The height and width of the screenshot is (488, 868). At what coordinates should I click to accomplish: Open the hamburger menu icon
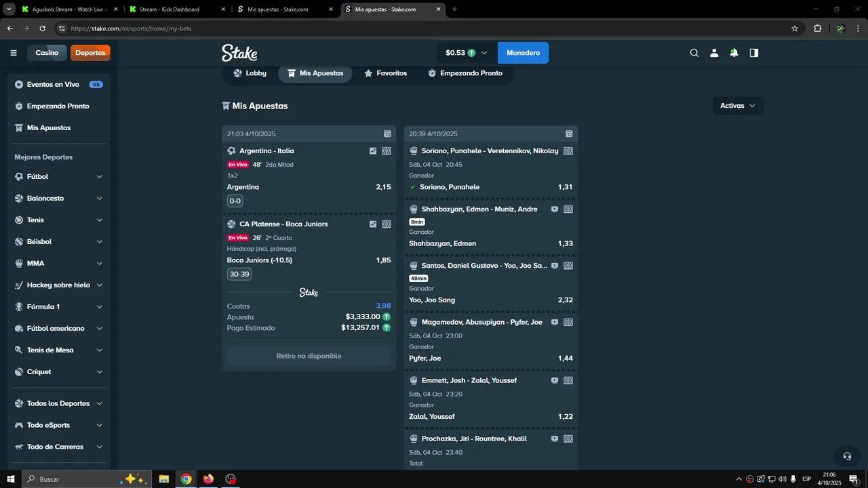coord(14,53)
